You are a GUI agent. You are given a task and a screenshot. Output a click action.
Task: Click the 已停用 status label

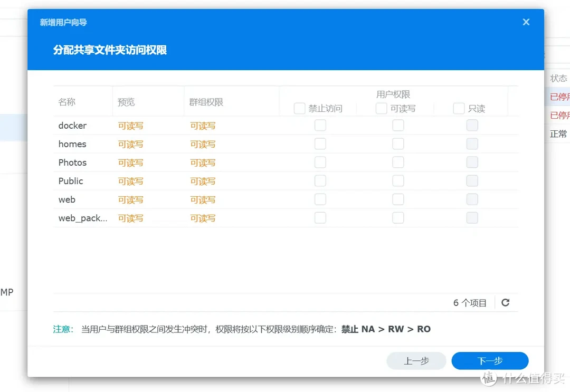coord(560,97)
